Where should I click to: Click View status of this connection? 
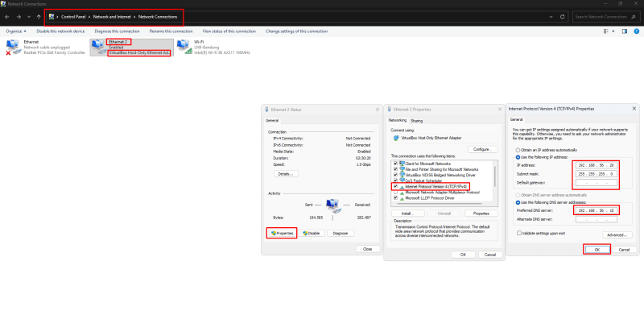point(229,31)
